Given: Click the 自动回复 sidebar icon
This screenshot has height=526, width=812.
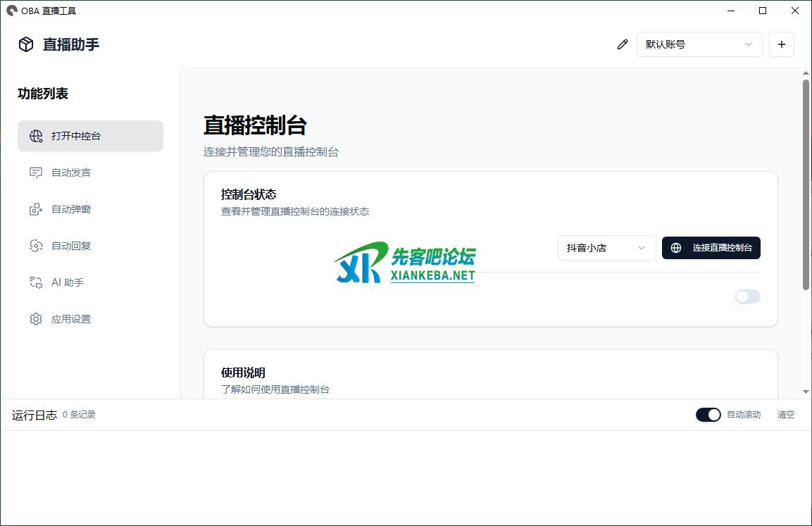Looking at the screenshot, I should (36, 246).
